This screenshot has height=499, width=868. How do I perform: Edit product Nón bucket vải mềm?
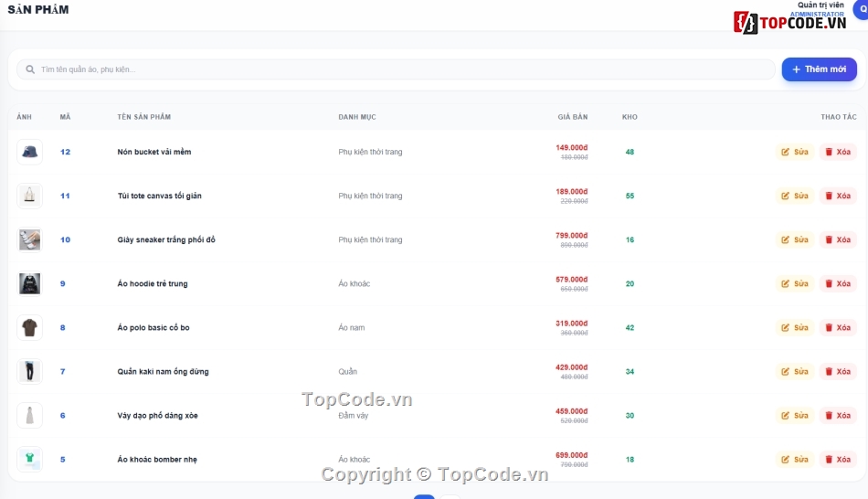tap(795, 152)
